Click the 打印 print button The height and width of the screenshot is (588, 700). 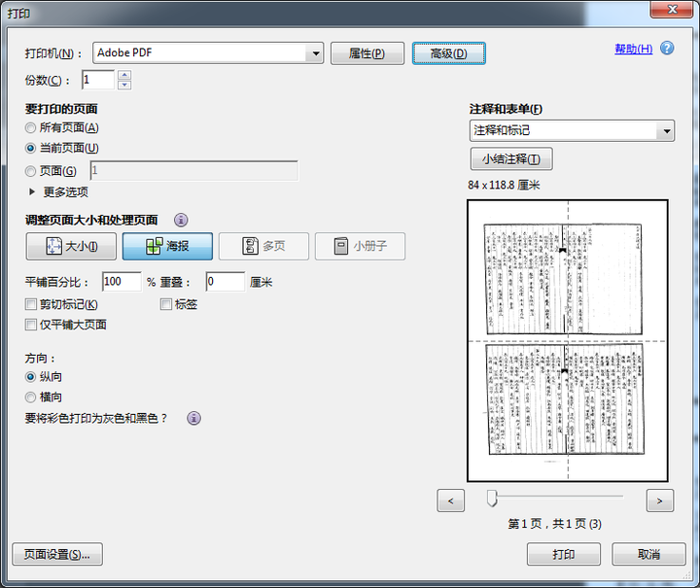(x=563, y=554)
